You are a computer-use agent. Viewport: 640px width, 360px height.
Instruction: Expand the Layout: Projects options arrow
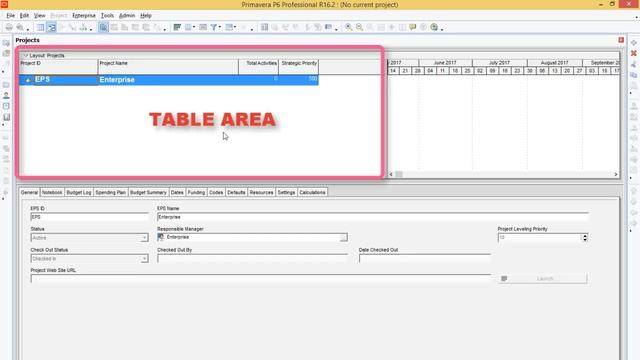tap(25, 56)
